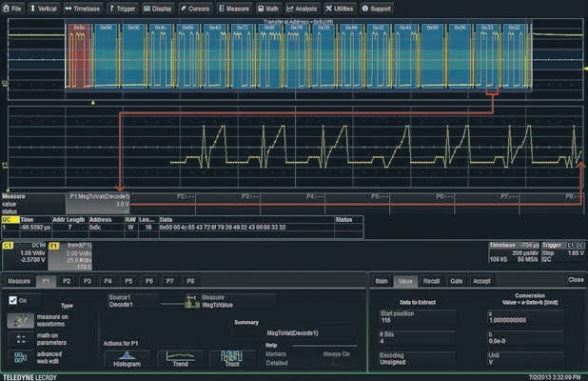Select the P5 measurement cell
Screen dimensions: 588x381
click(358, 204)
